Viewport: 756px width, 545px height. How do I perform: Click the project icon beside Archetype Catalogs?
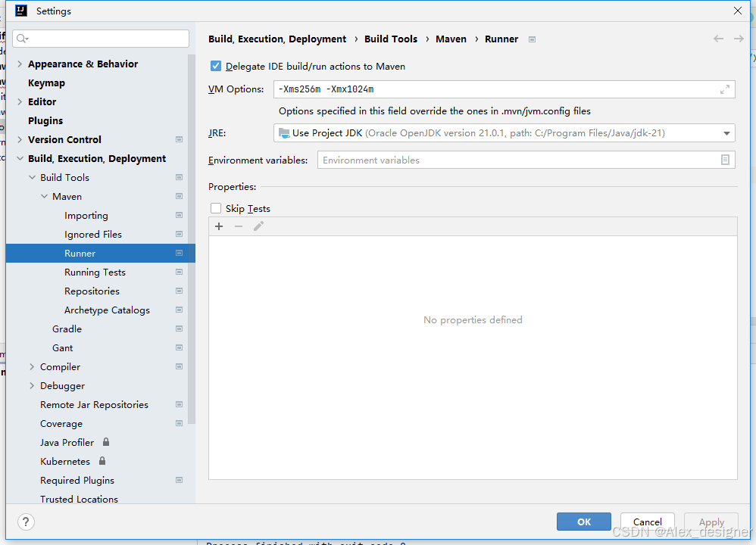tap(180, 310)
